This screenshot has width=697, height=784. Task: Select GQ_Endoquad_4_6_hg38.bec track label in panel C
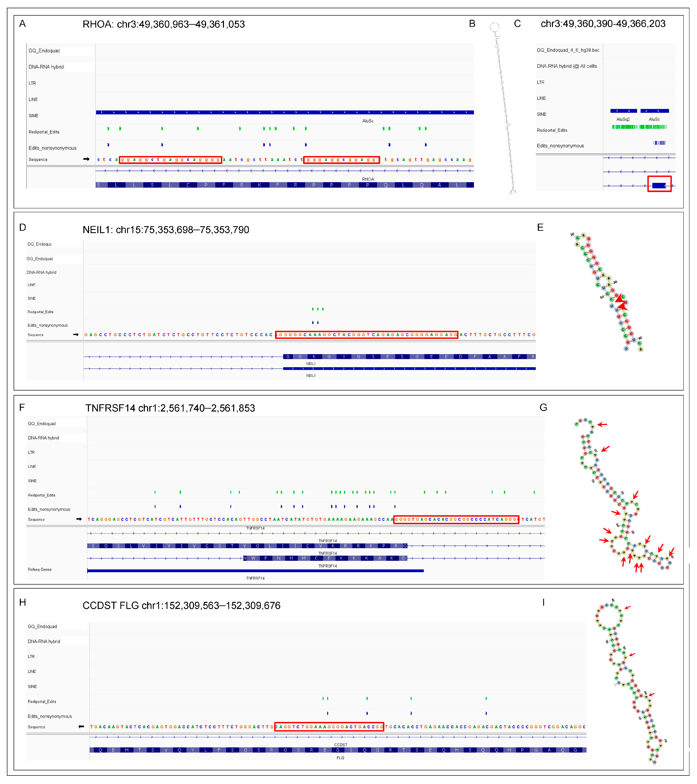(568, 50)
